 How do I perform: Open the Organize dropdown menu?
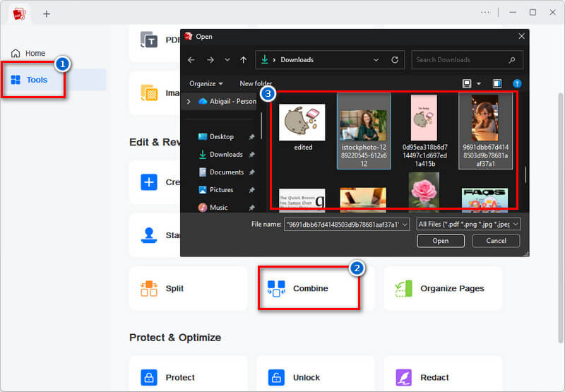coord(206,83)
